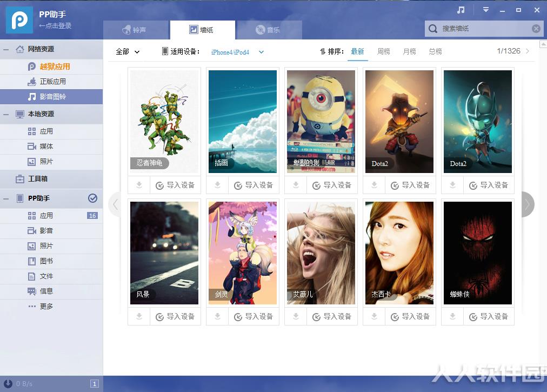Import 忍者神龟 wallpaper to device
Viewport: 547px width, 392px height.
coord(175,185)
